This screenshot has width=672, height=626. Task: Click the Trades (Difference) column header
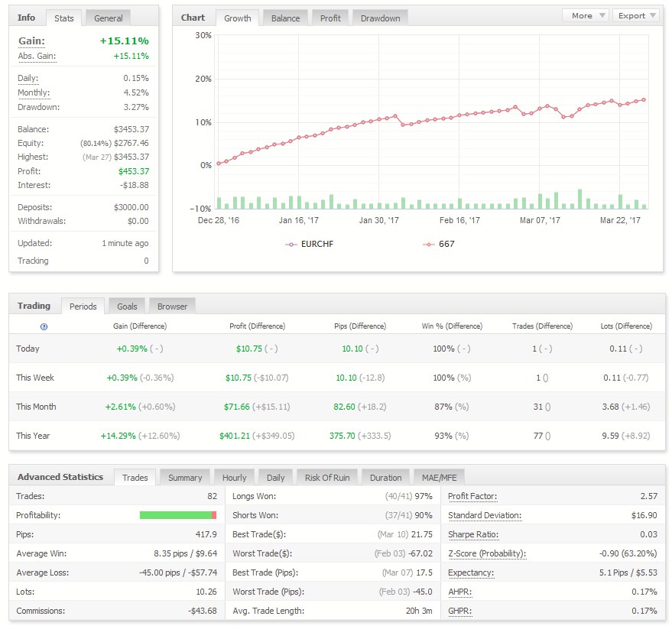(x=542, y=326)
